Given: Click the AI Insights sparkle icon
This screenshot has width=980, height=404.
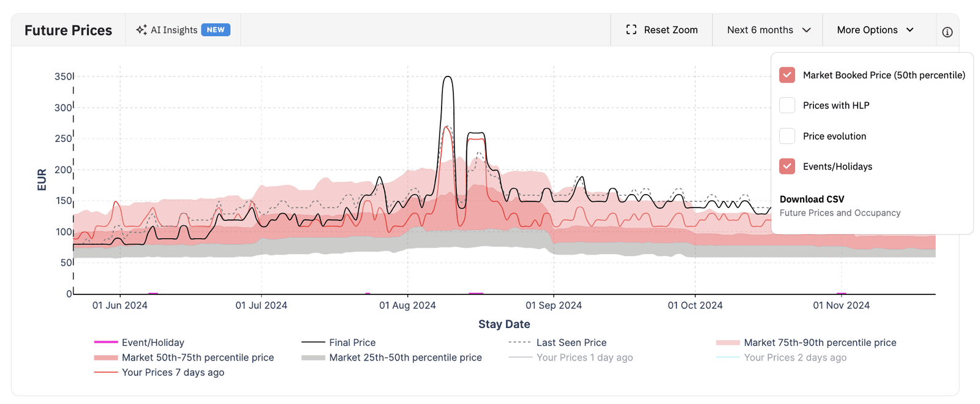Looking at the screenshot, I should pos(141,30).
